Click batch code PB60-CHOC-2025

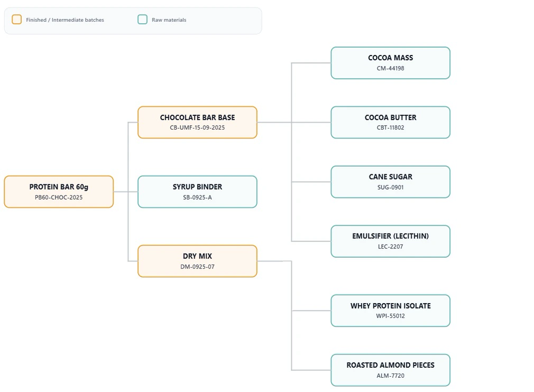point(58,197)
